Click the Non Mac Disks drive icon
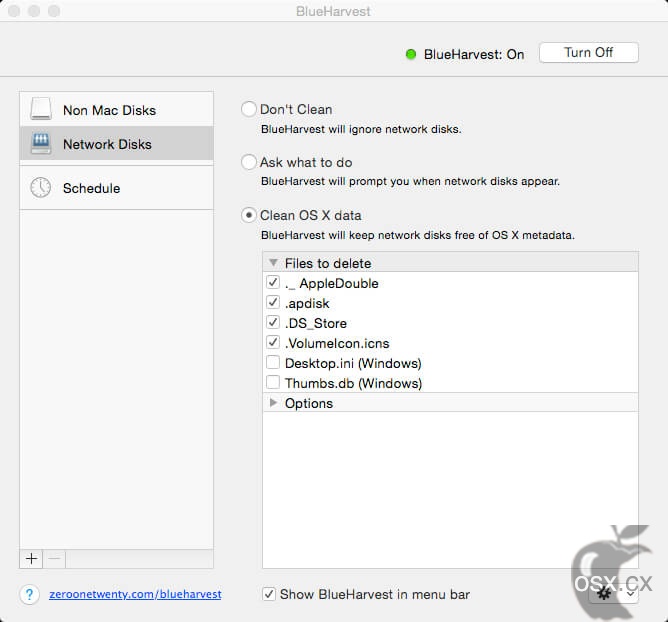 (41, 109)
